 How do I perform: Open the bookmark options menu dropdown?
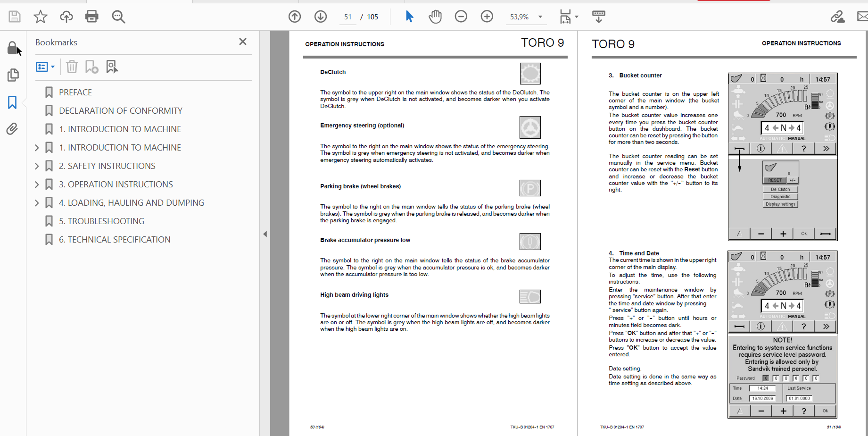(45, 67)
